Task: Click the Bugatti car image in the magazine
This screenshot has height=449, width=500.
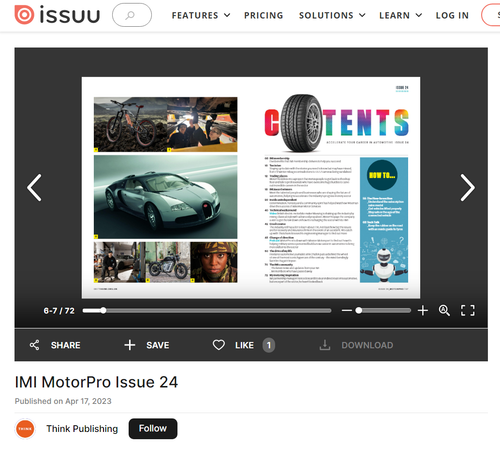Action: 166,197
